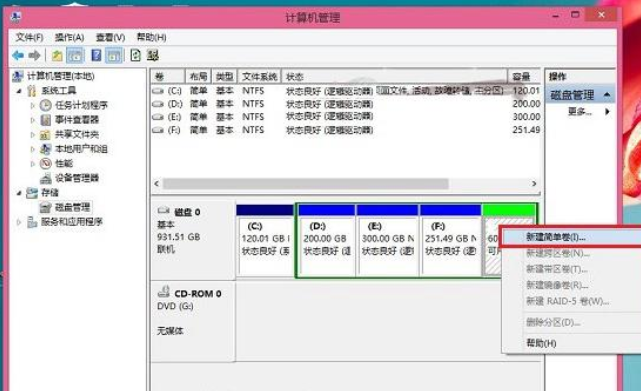Select 本地用户和组 in the tree
Image resolution: width=641 pixels, height=391 pixels.
click(81, 149)
